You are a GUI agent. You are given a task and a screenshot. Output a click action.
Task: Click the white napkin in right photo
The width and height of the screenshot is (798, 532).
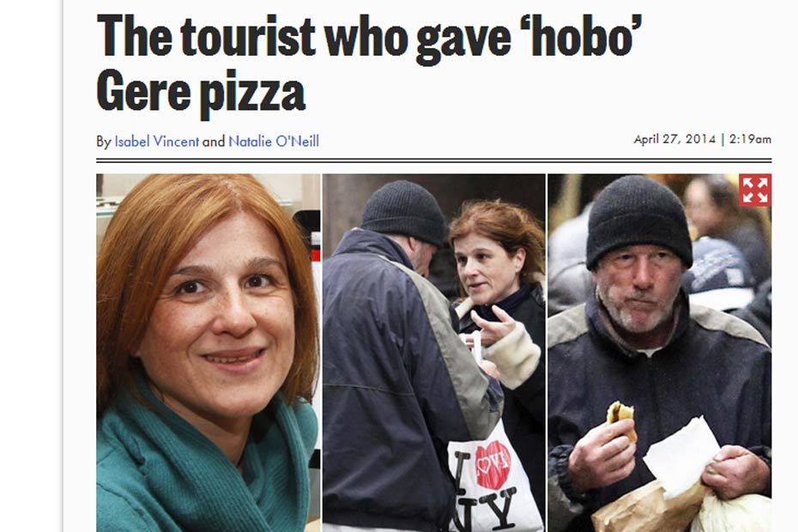(x=680, y=456)
